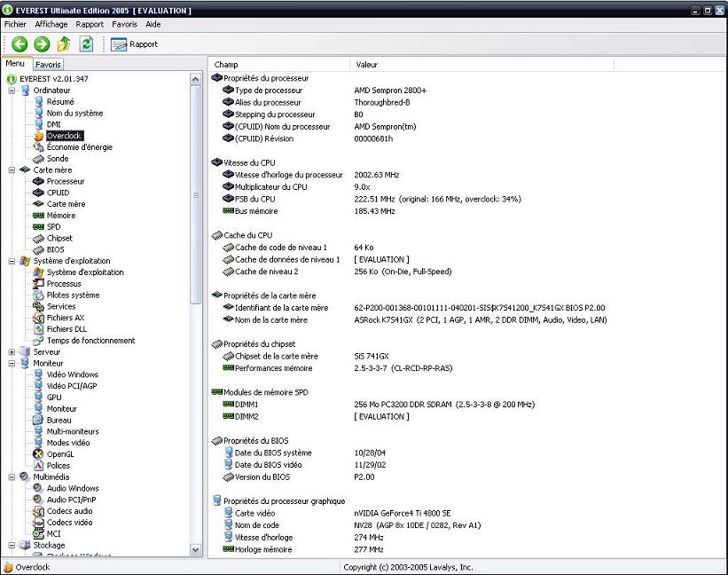
Task: Select Vidéo PCI/AGP in the tree
Action: point(72,386)
